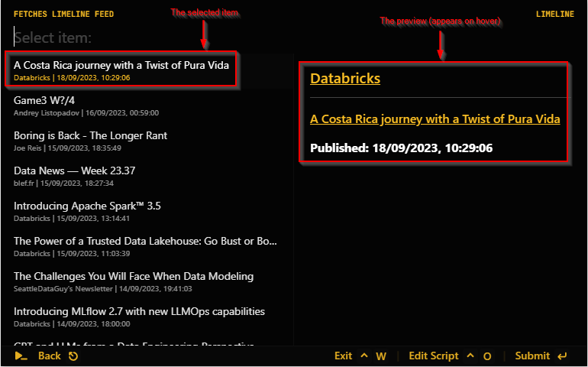
Task: Click the Script Kit logo icon
Action: point(21,356)
